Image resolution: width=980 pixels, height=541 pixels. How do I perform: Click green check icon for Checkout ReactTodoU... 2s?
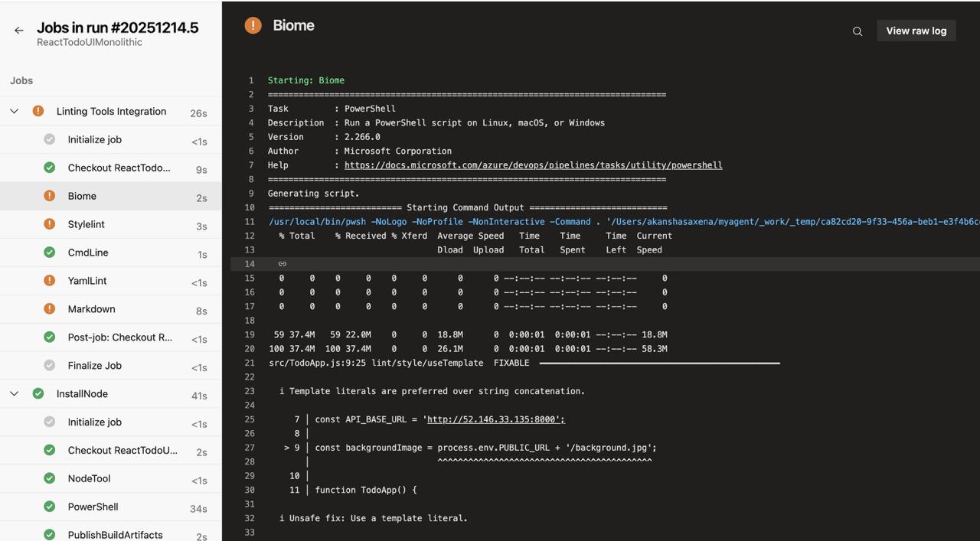(50, 450)
